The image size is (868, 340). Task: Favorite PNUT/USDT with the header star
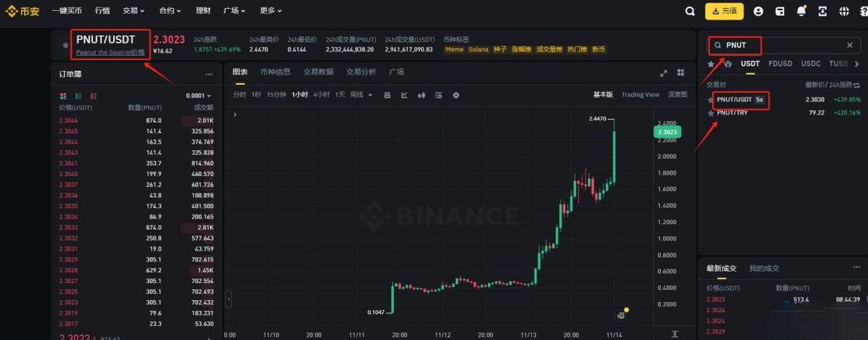point(65,45)
